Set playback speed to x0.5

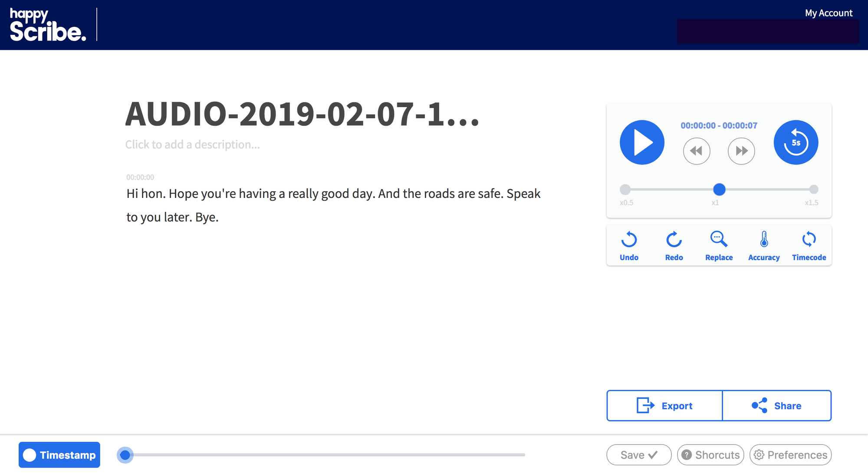coord(625,189)
